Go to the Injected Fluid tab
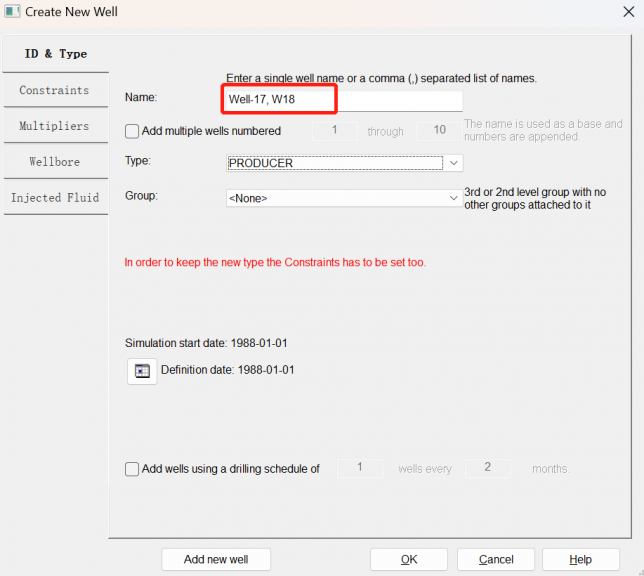The width and height of the screenshot is (644, 576). 54,197
